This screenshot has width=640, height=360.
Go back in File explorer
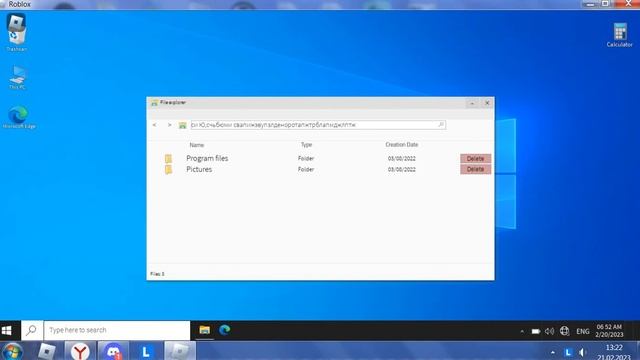click(154, 125)
